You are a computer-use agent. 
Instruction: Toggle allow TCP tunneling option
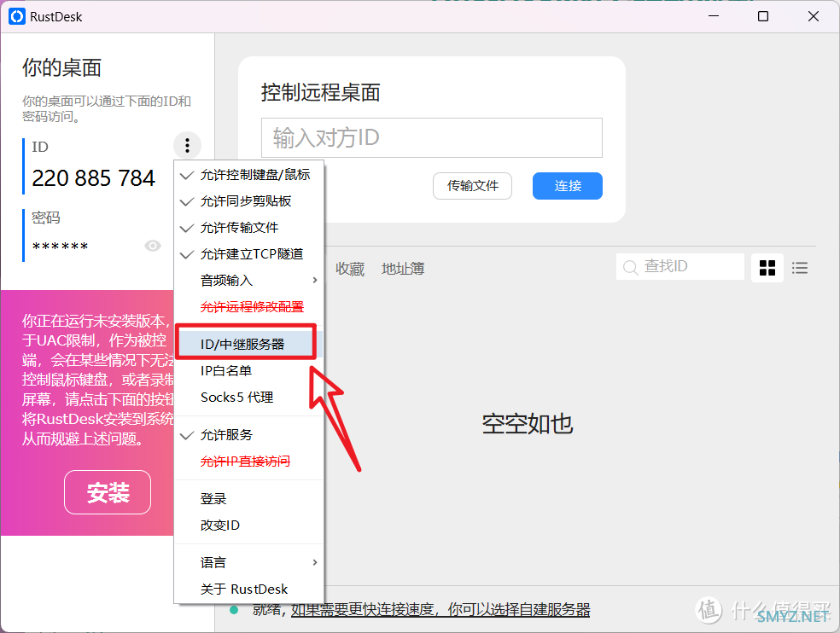click(x=249, y=254)
